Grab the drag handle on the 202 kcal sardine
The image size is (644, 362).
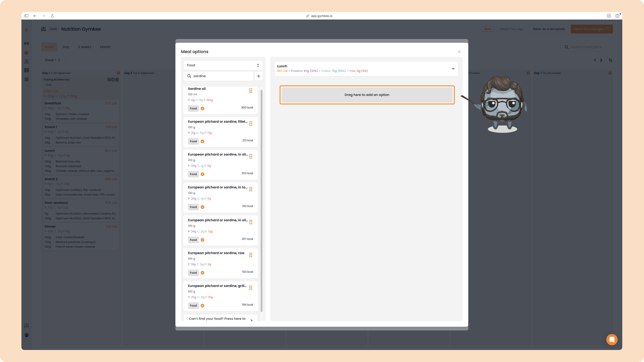pyautogui.click(x=251, y=156)
